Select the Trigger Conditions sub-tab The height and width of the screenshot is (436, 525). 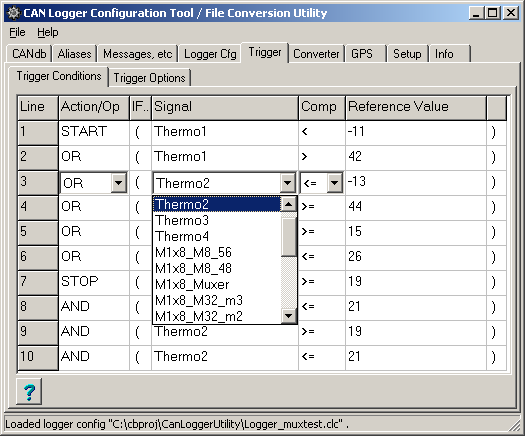coord(59,76)
